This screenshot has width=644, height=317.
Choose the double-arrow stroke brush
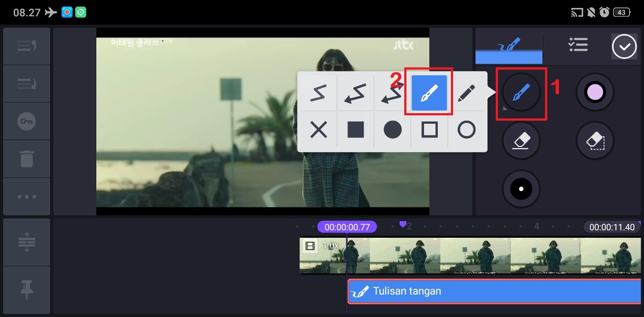[x=392, y=93]
